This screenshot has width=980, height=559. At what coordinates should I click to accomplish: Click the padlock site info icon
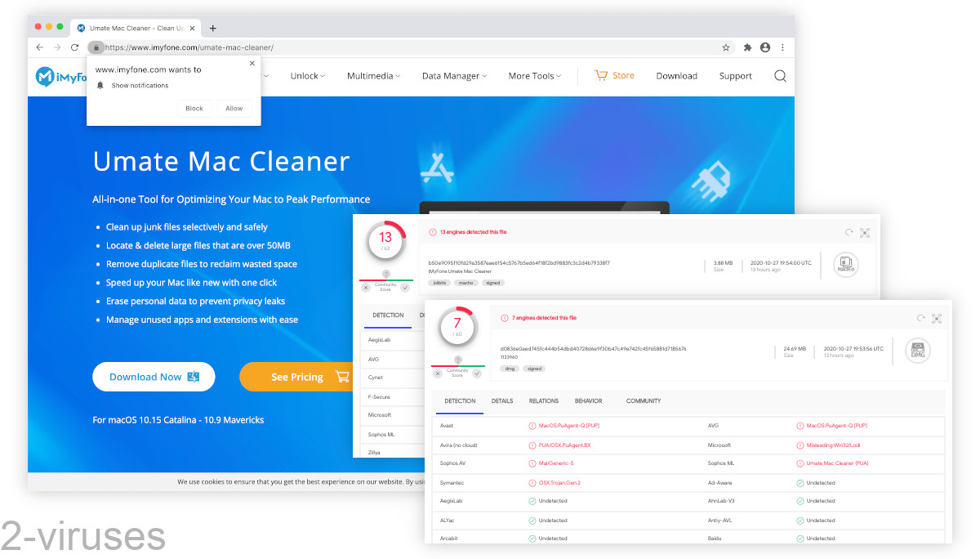tap(96, 47)
